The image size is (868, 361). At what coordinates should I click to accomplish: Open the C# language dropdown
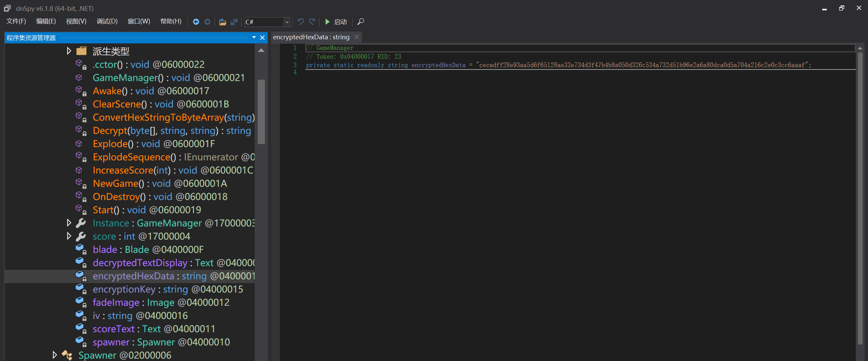[287, 22]
